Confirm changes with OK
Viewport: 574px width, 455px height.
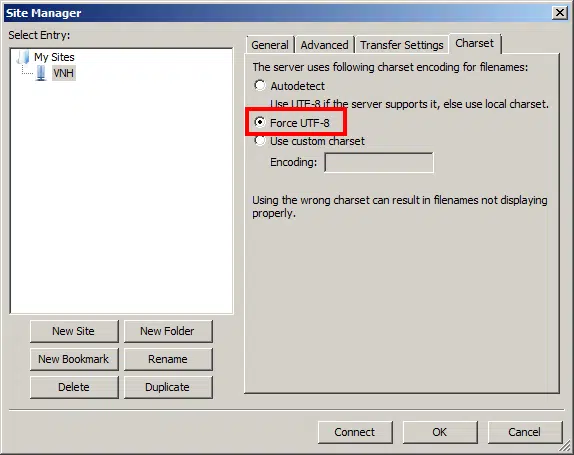440,432
